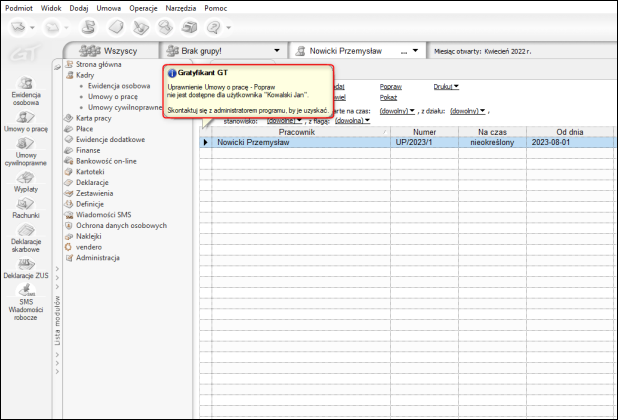Select Umowy o pracę under Kadry
Screen dimensions: 618x420
[x=113, y=97]
